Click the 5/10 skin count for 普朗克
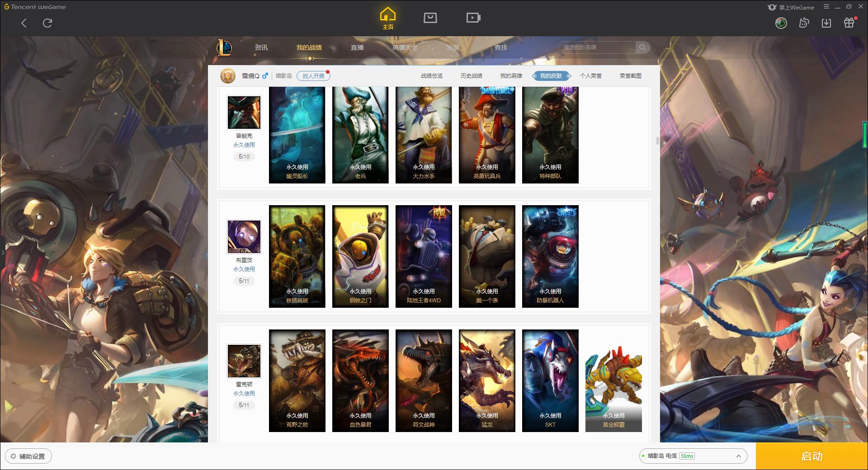Viewport: 868px width, 470px height. [x=244, y=157]
